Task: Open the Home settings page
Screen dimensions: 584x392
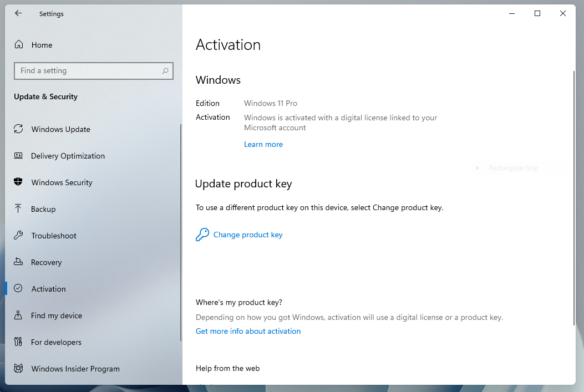Action: [x=93, y=45]
